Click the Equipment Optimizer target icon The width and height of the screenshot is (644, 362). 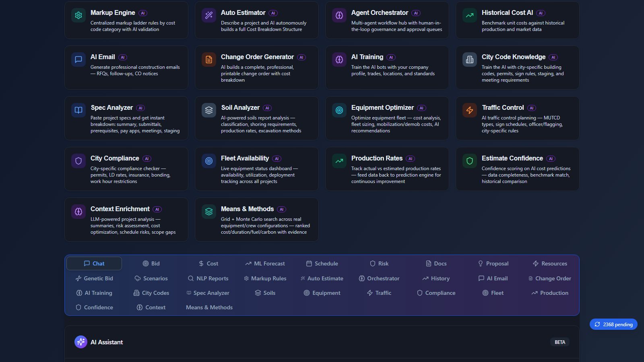339,110
